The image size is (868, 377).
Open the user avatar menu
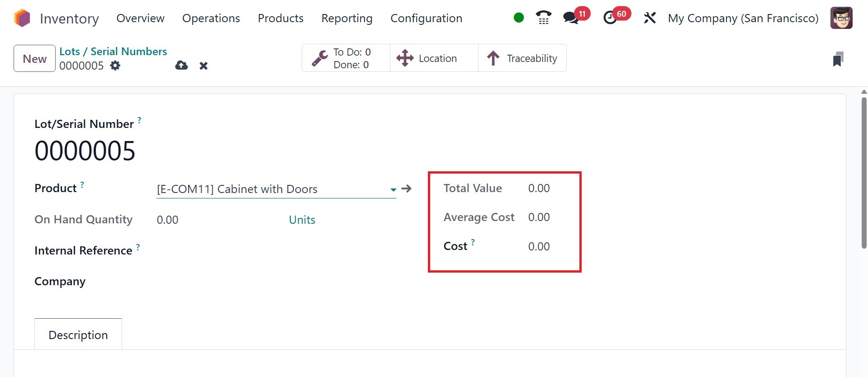pyautogui.click(x=841, y=18)
